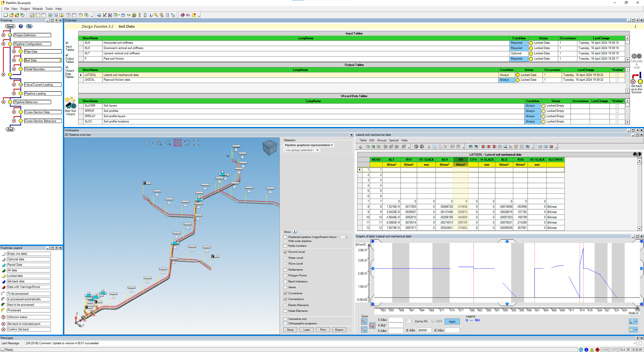Enable the Water Level display option
Screen dimensions: 644x352
point(286,258)
